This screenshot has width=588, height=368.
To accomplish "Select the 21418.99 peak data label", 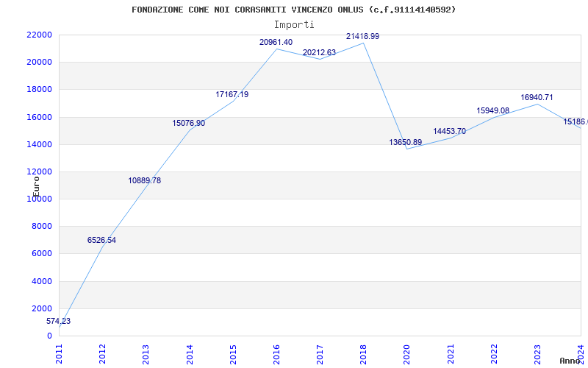I will (362, 36).
